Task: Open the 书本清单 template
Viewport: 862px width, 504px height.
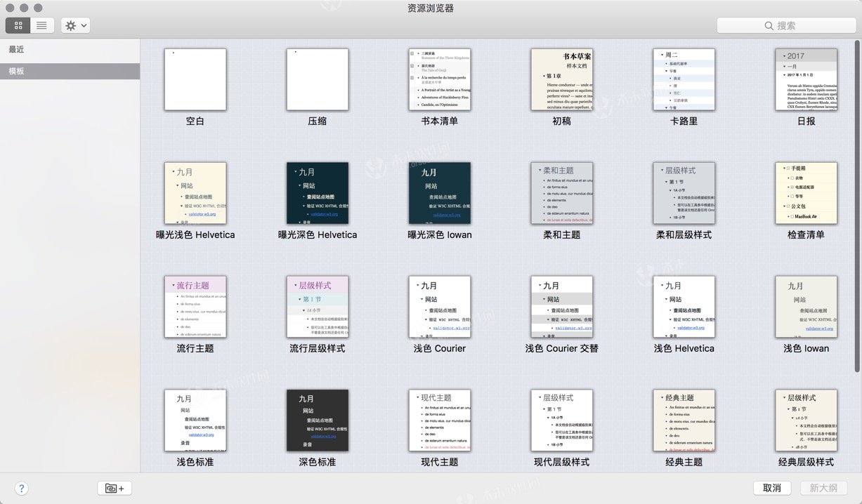Action: [x=439, y=79]
